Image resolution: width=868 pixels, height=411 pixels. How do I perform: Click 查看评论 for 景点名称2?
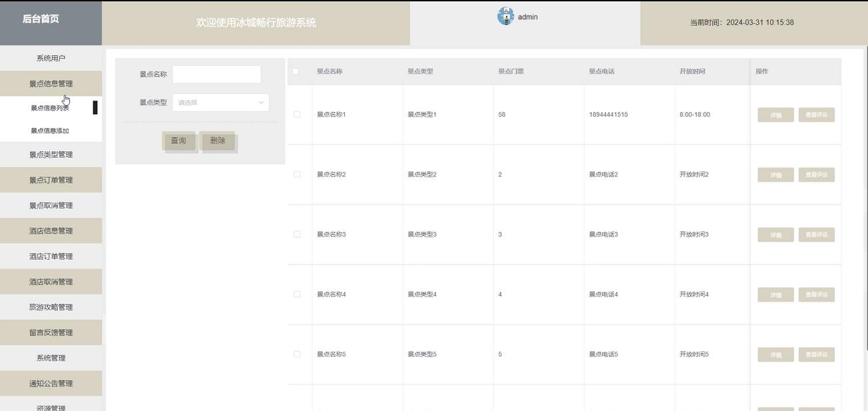pyautogui.click(x=817, y=175)
